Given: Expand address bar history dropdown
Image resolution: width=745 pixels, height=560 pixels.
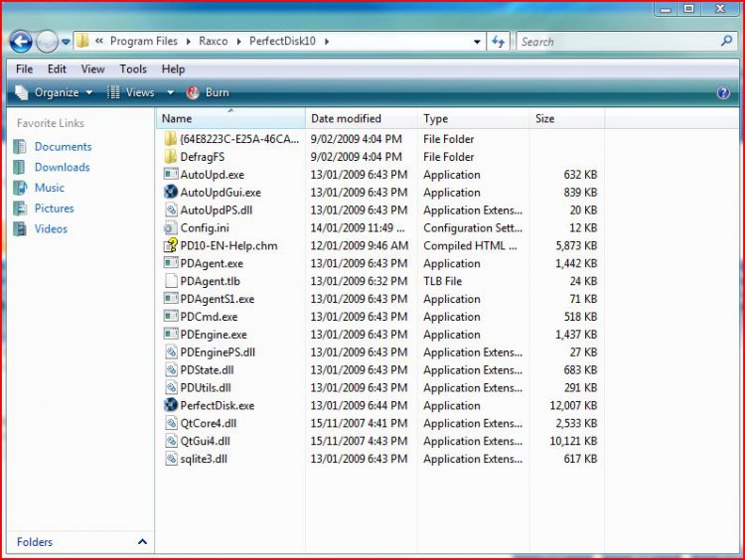Looking at the screenshot, I should point(477,42).
